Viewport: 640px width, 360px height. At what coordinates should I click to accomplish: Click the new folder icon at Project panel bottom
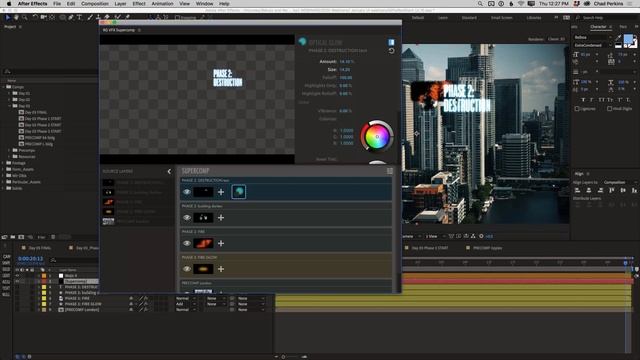13,237
